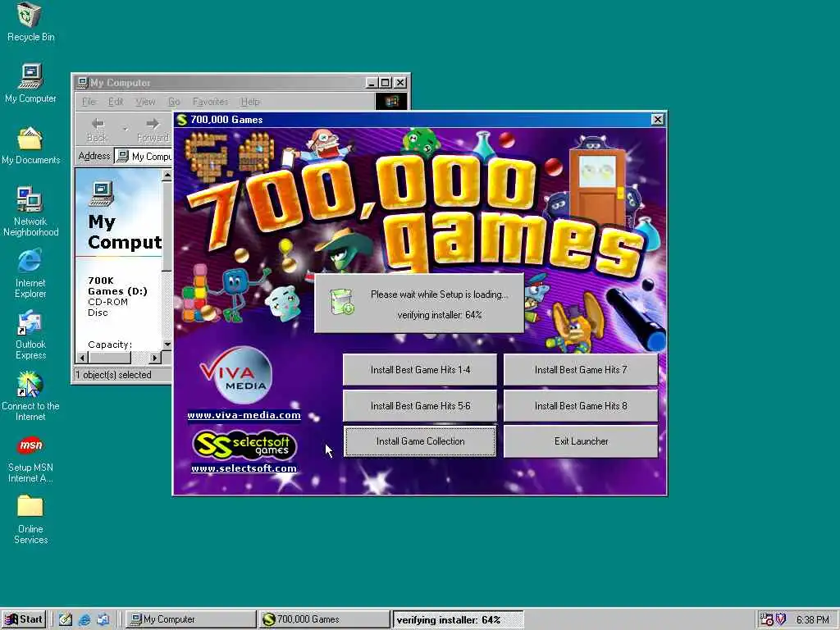Select the Online Services folder icon
Viewport: 840px width, 630px height.
[30, 519]
